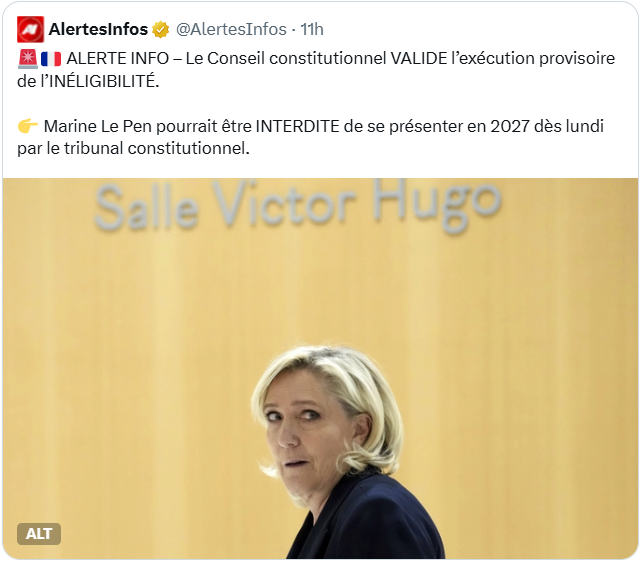Click the word VALIDE in tweet
The height and width of the screenshot is (561, 644).
tap(419, 59)
